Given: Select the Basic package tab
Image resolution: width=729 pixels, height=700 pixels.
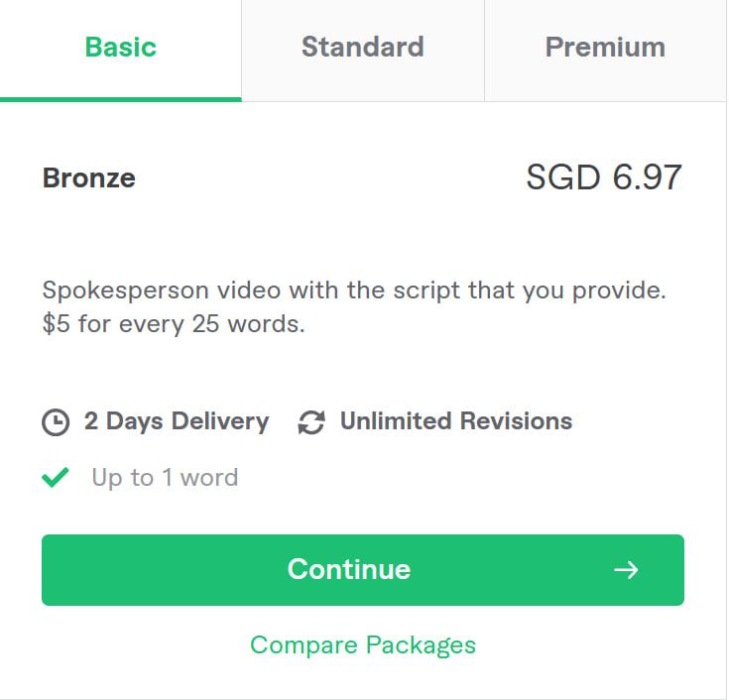Looking at the screenshot, I should [x=120, y=48].
